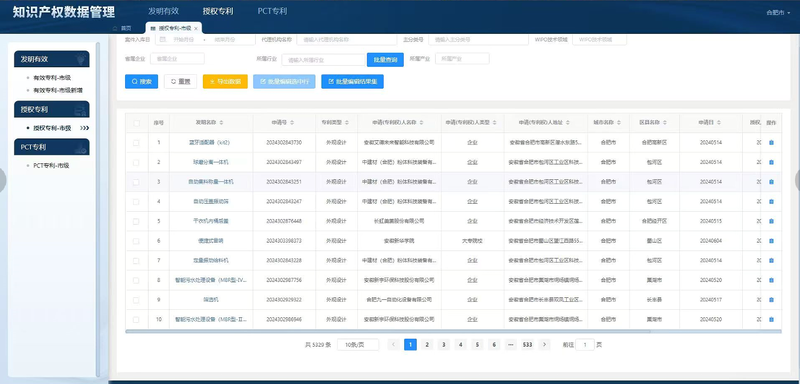Sort by 申请(专利权)人名称 column arrows
800x384 pixels.
[x=421, y=123]
